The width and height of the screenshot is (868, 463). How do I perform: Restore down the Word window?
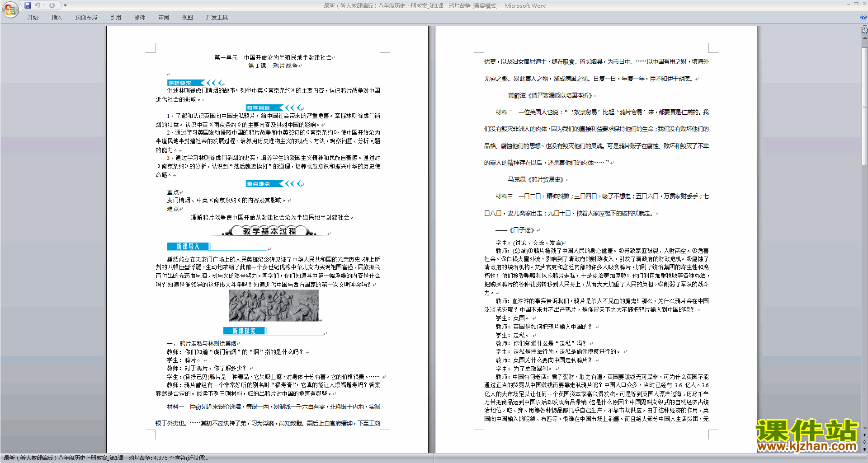pos(856,4)
